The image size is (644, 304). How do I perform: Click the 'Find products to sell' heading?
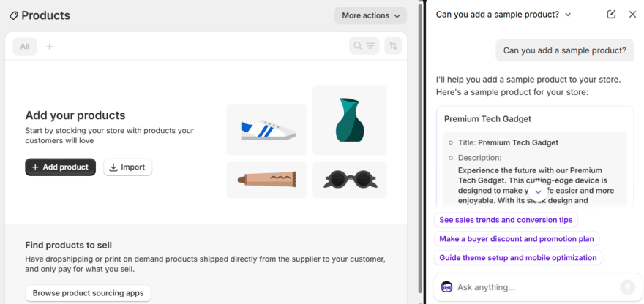tap(69, 246)
